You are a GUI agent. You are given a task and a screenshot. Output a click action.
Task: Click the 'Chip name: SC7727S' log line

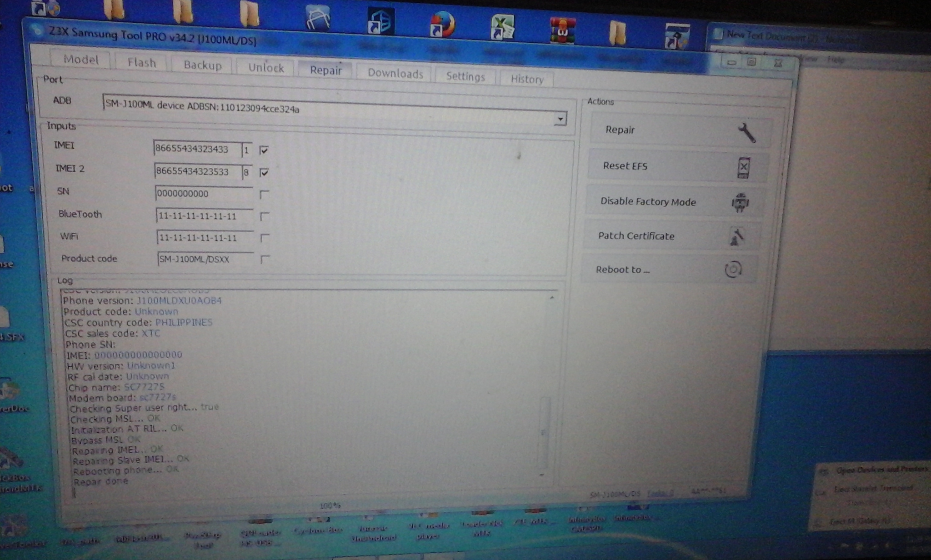116,387
